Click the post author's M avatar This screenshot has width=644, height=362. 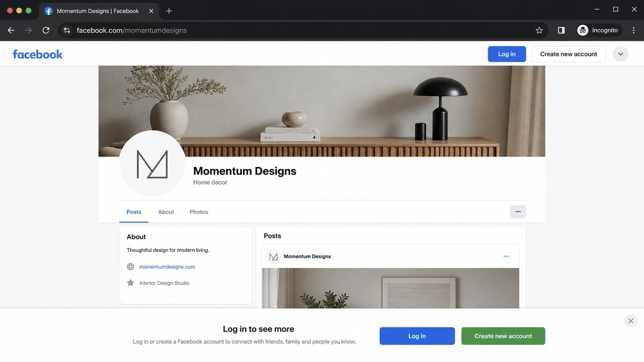[273, 257]
